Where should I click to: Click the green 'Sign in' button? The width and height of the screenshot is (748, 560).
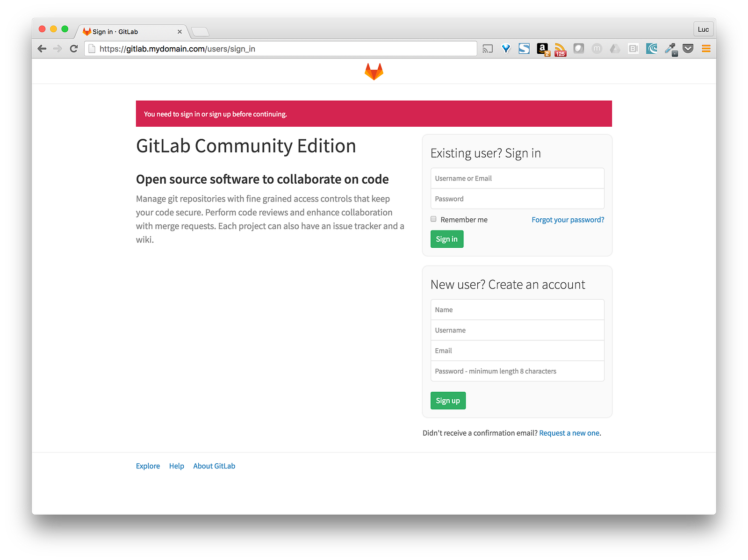pyautogui.click(x=447, y=239)
